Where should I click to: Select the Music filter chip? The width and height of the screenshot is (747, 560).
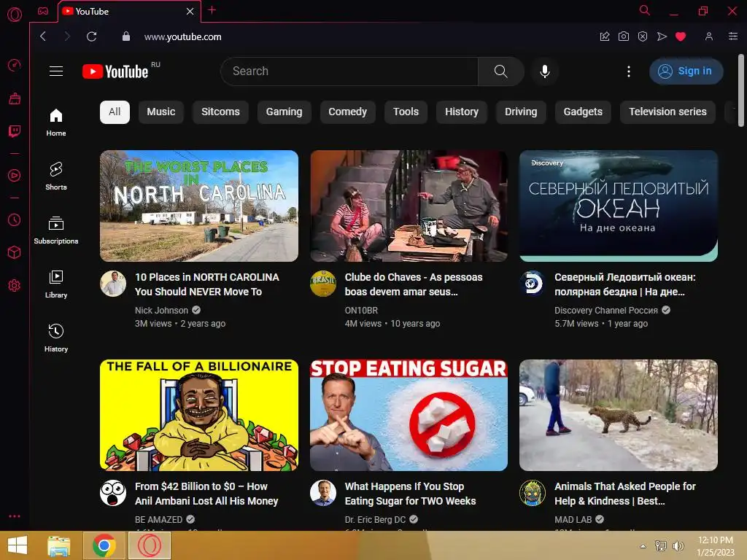(161, 112)
